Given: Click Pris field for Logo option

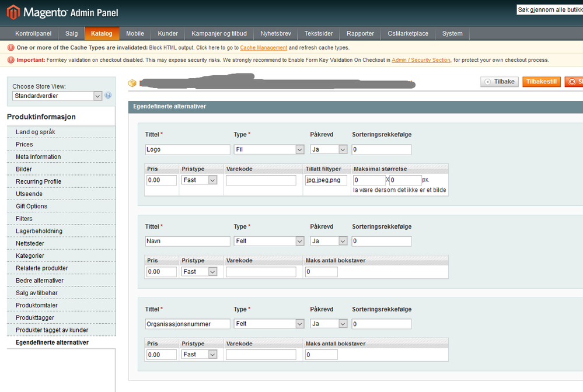Looking at the screenshot, I should (162, 180).
